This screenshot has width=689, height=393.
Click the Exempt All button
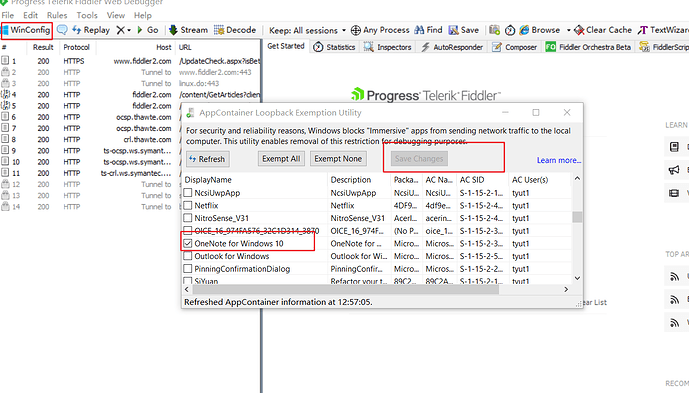(x=281, y=159)
